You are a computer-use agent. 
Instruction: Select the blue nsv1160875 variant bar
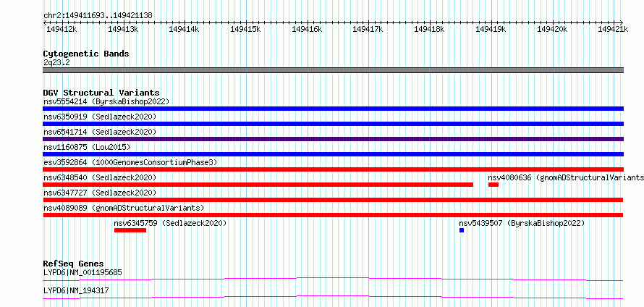(x=333, y=154)
